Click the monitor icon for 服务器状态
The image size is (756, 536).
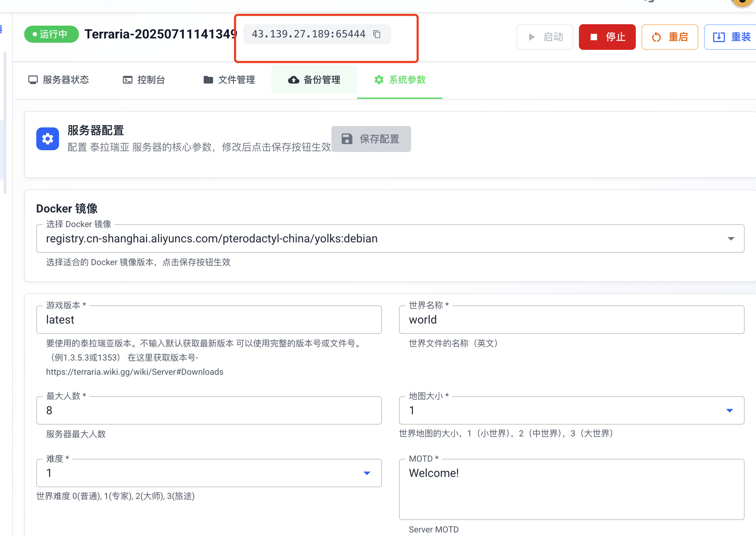(x=33, y=80)
